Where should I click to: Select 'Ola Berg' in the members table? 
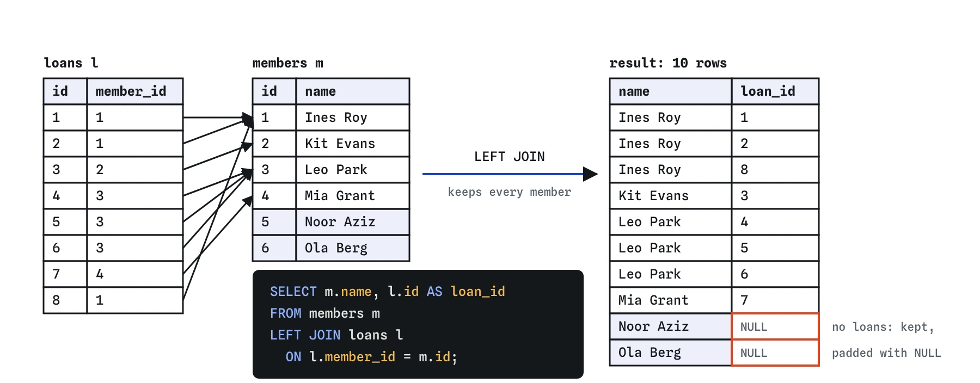[353, 248]
